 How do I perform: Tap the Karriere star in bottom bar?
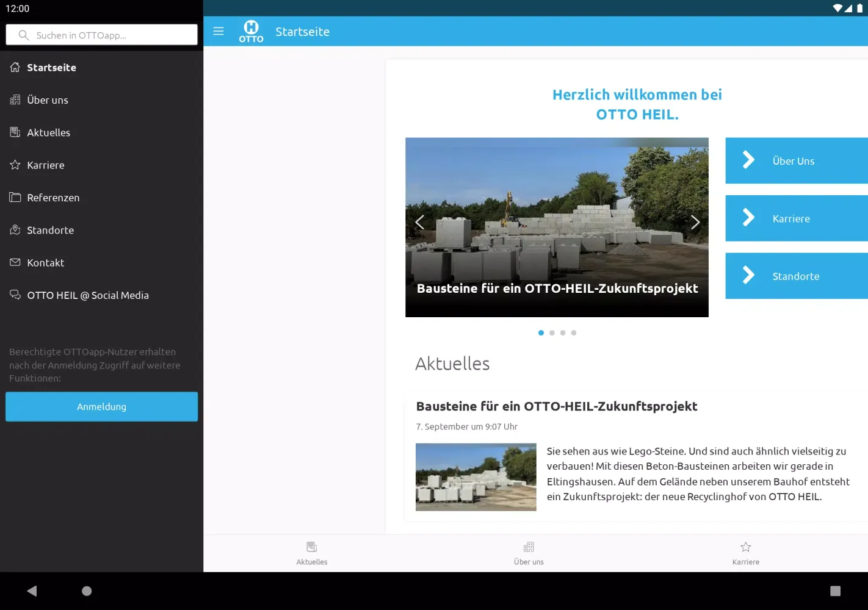point(746,547)
